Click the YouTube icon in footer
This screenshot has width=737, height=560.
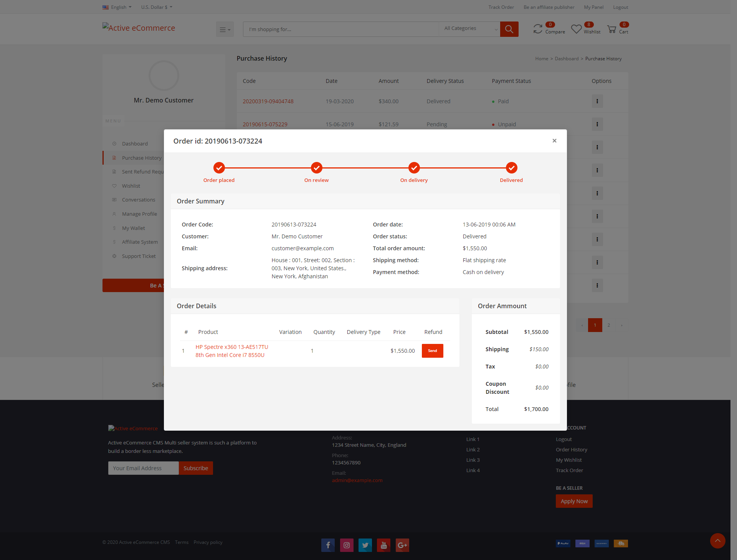(x=383, y=545)
